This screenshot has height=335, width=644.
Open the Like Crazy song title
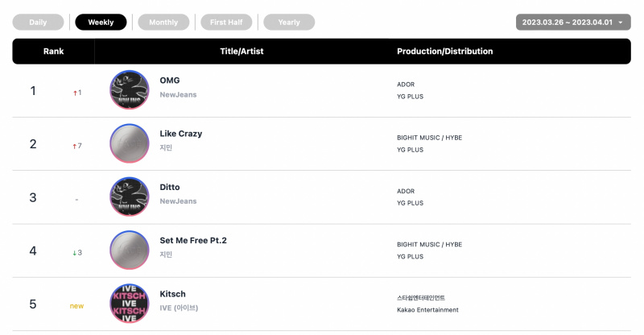click(180, 134)
